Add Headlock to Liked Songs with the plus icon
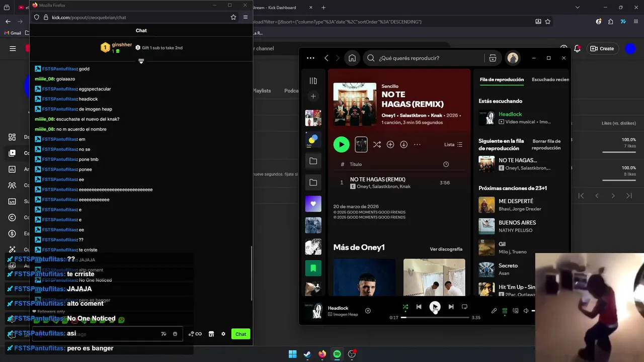Viewport: 644px width, 362px height. pyautogui.click(x=368, y=311)
